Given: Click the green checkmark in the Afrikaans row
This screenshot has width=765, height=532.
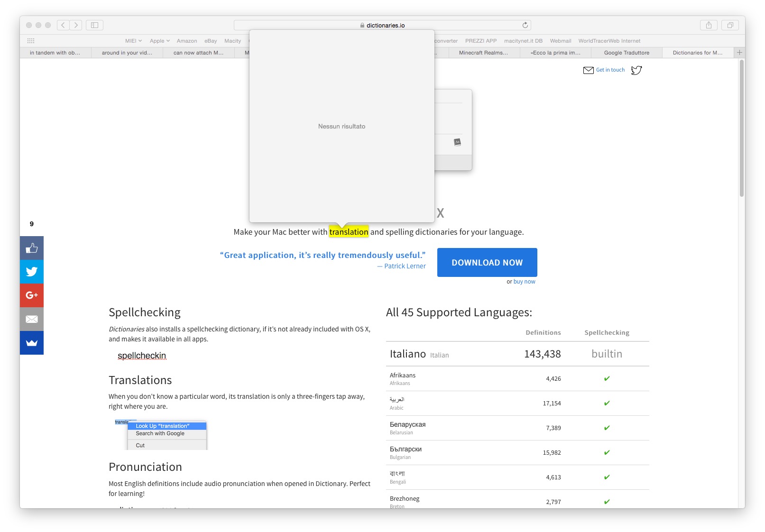Looking at the screenshot, I should coord(607,378).
